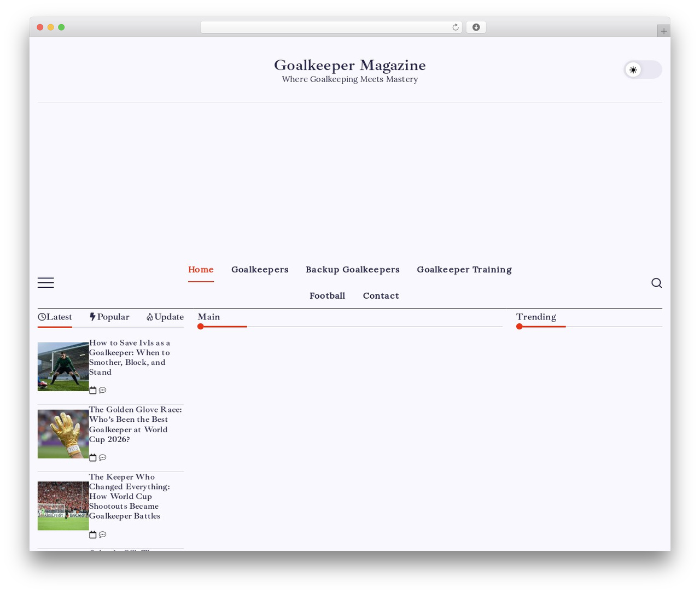Click Goalkeeper Magazine site title
This screenshot has height=593, width=700.
coord(350,65)
